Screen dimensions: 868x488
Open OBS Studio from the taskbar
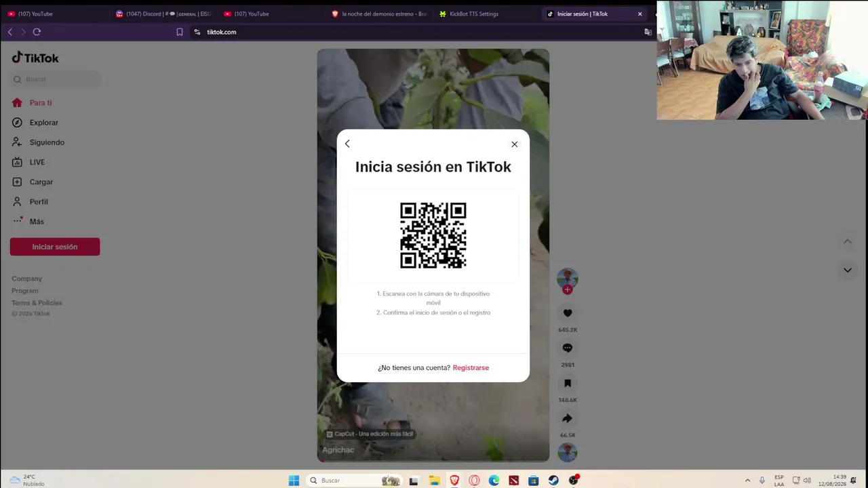tap(574, 481)
